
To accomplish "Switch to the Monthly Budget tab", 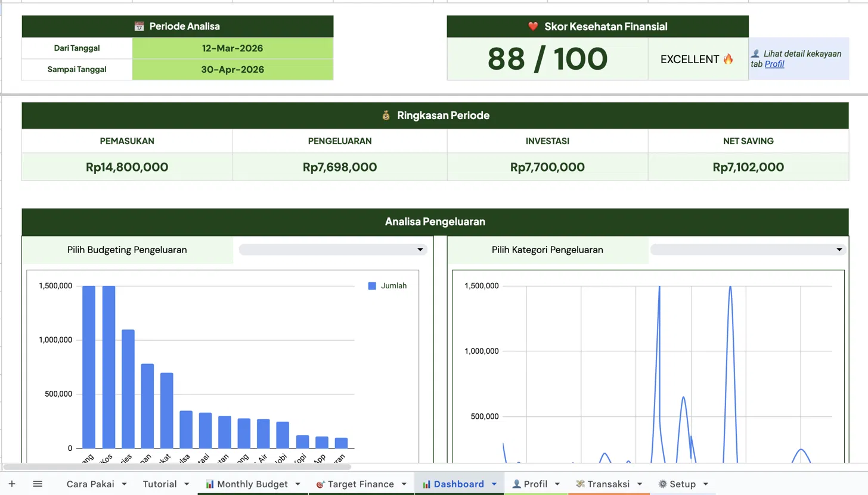I will pyautogui.click(x=252, y=484).
